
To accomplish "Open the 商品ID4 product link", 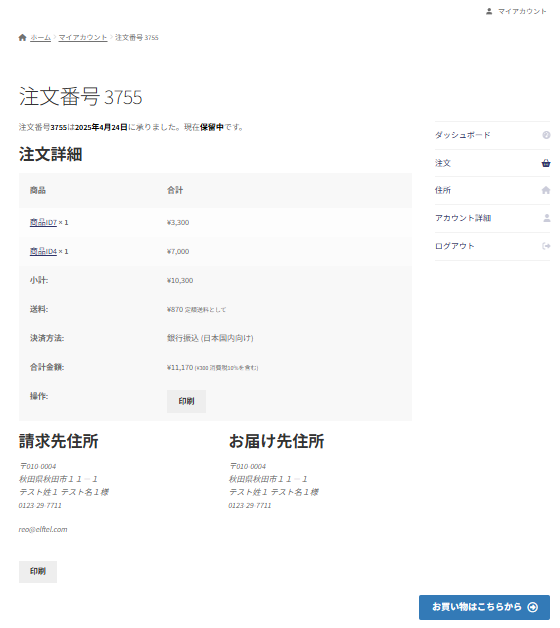I will click(x=43, y=252).
